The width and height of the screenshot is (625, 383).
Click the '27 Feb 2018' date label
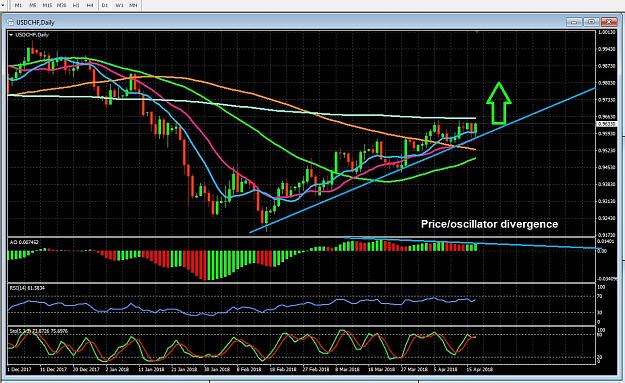click(x=316, y=369)
